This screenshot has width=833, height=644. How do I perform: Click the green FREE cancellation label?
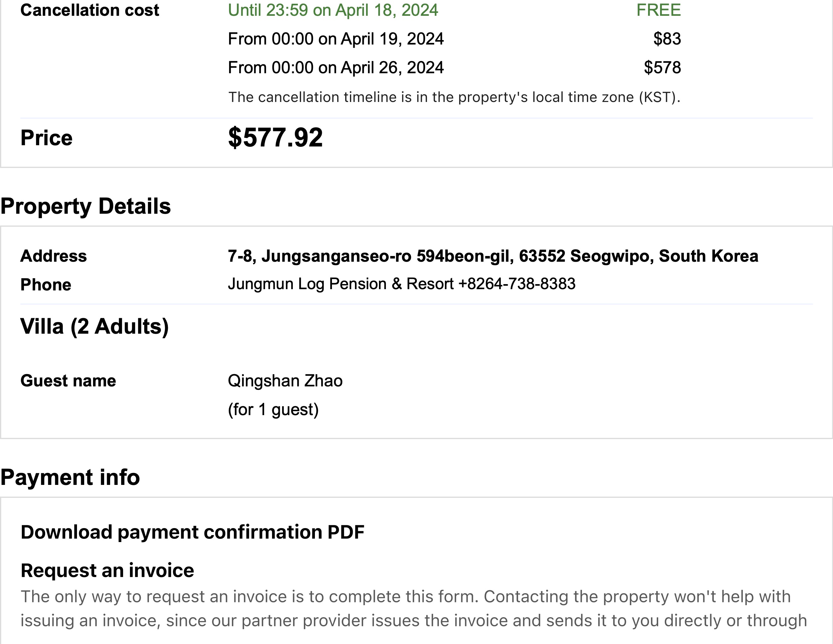click(x=658, y=10)
